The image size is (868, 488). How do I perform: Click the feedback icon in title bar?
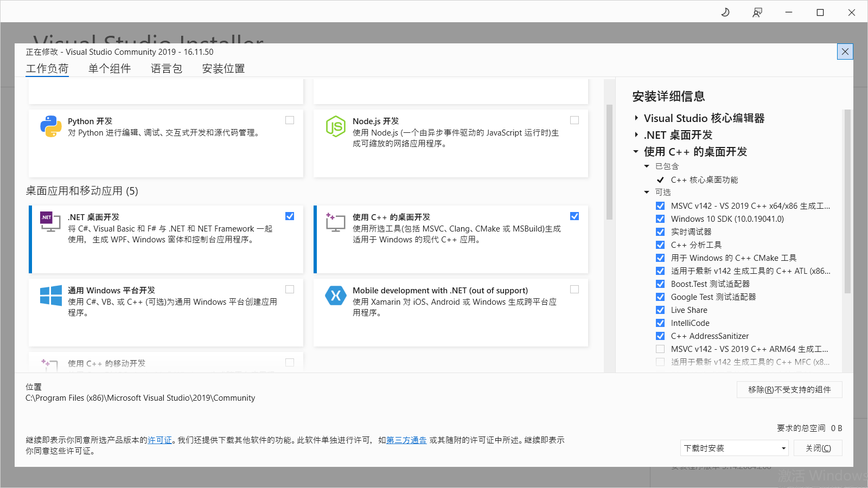(757, 12)
